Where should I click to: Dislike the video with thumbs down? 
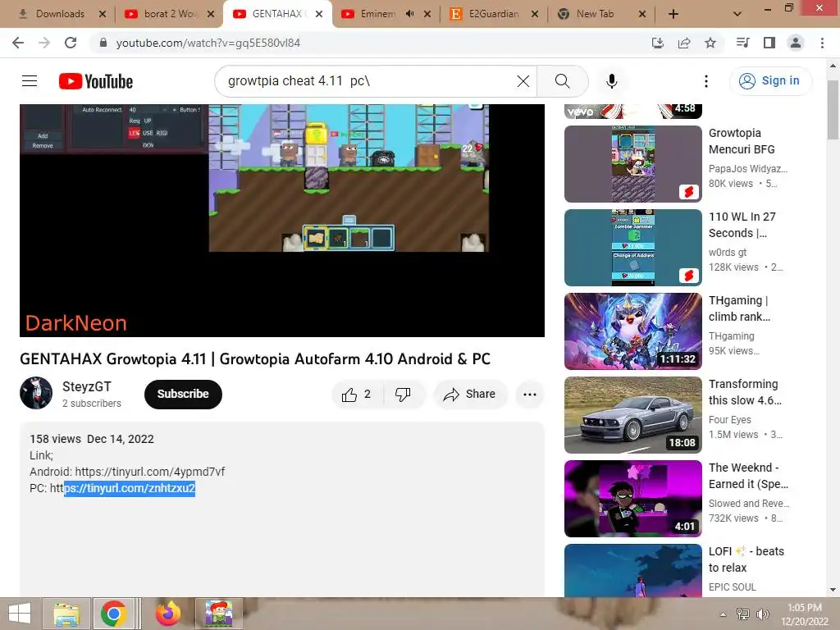pos(403,395)
